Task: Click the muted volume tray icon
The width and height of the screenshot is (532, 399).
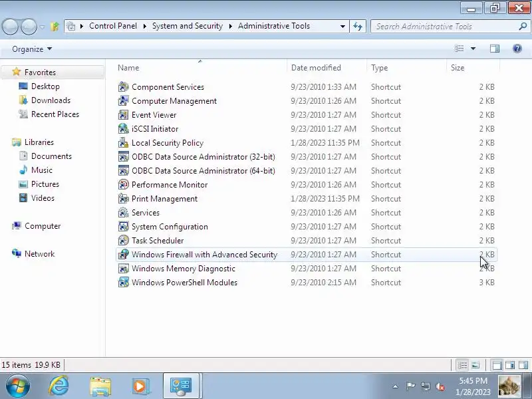Action: click(440, 386)
